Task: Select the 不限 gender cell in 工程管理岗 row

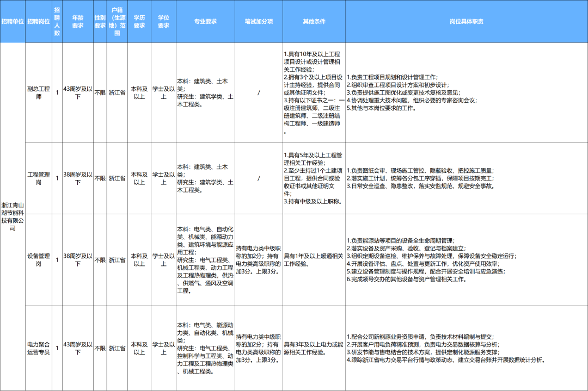Action: [100, 178]
